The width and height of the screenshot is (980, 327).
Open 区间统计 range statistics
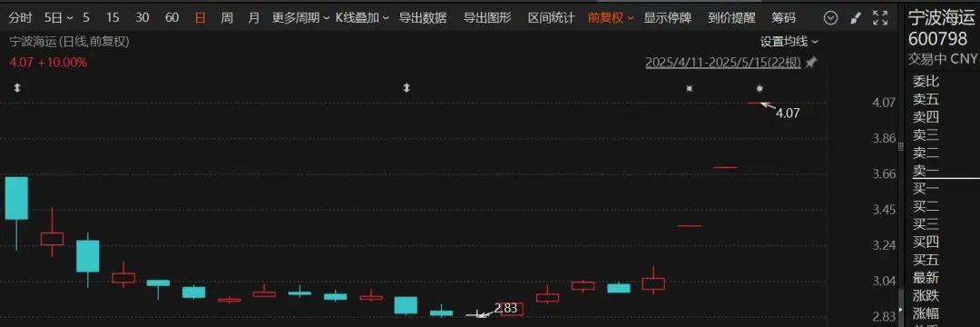pos(552,18)
